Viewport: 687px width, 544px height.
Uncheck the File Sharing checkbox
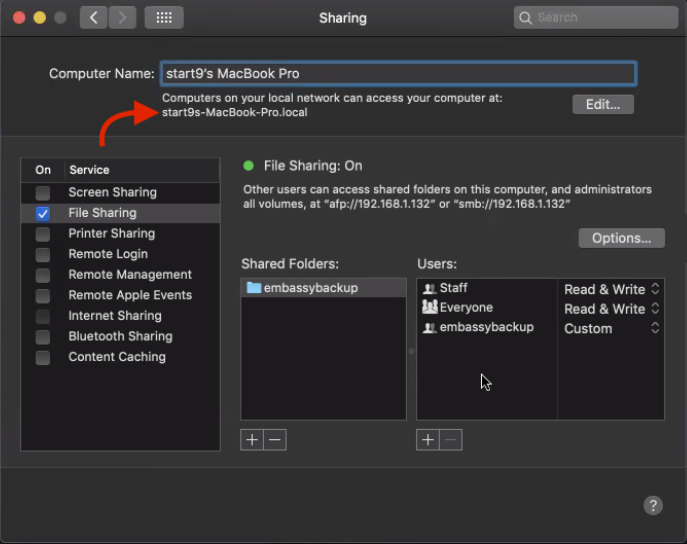43,213
